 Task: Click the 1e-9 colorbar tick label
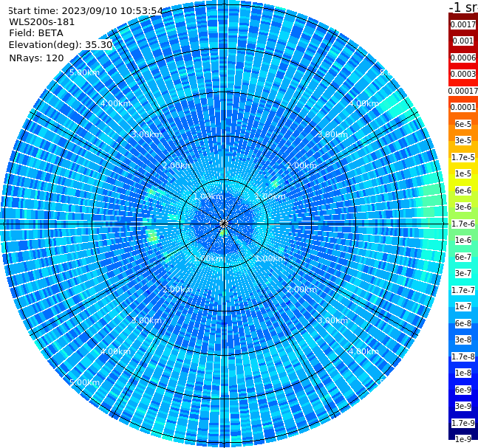pos(463,439)
